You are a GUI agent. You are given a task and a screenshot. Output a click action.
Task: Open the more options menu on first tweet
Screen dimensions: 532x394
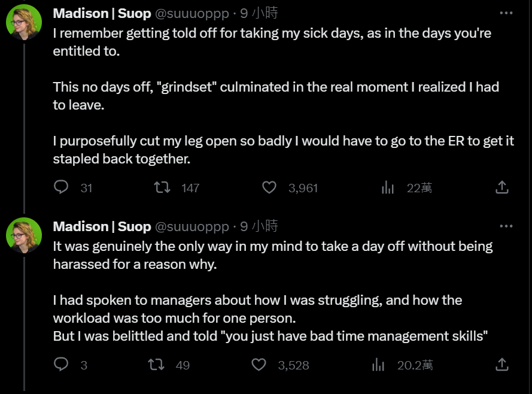506,13
